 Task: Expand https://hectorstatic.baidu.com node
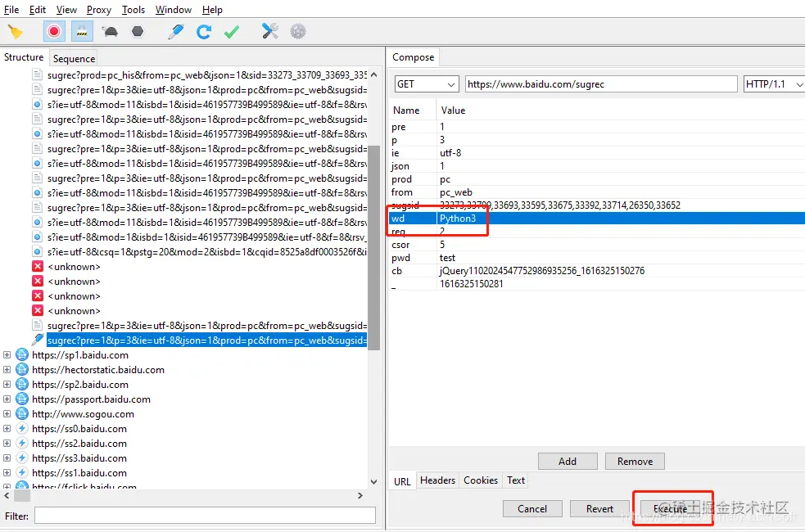7,370
